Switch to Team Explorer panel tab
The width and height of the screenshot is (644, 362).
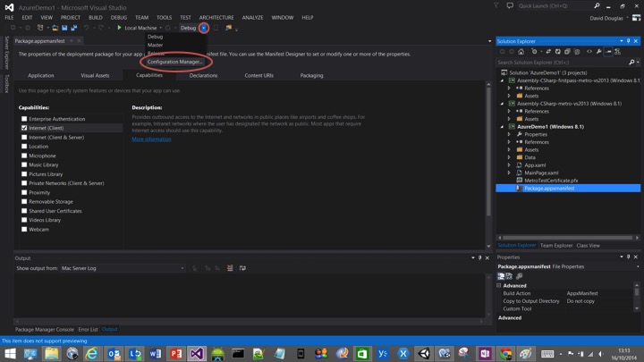[x=556, y=246]
